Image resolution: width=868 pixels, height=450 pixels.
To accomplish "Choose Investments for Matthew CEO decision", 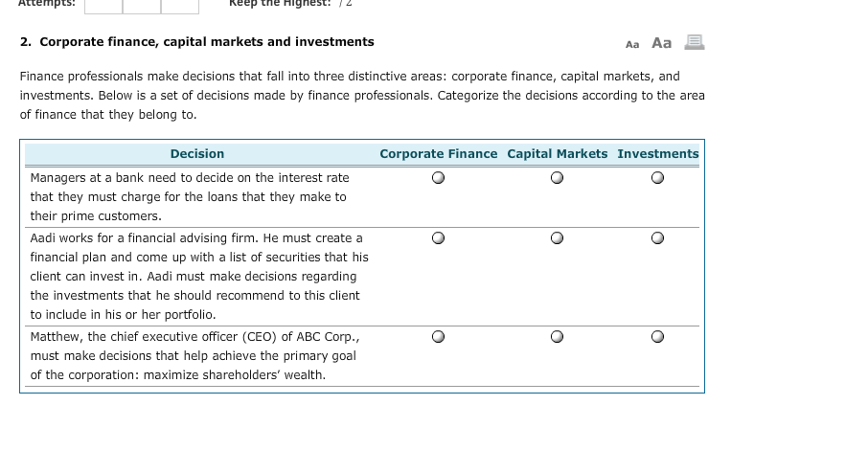I will [x=657, y=337].
